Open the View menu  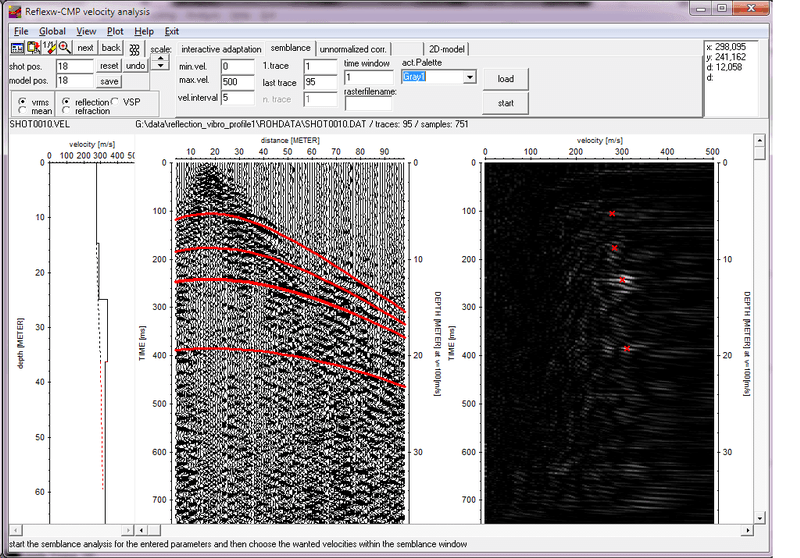[86, 31]
